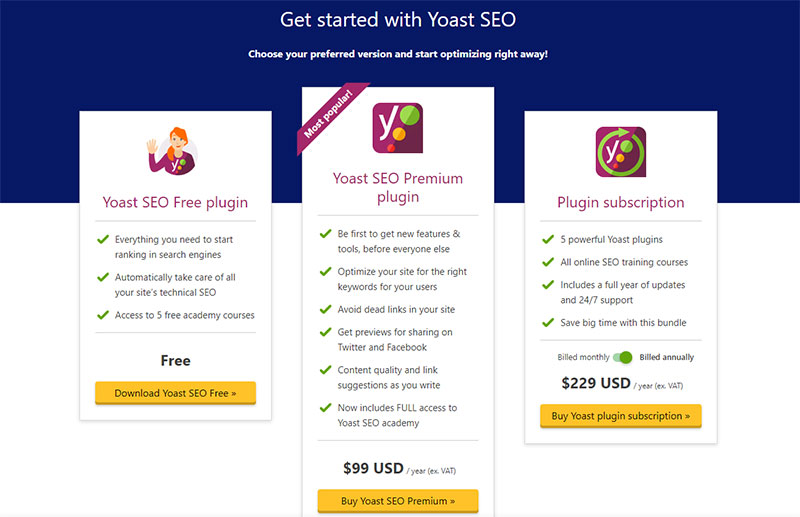This screenshot has height=517, width=800.
Task: Select the 'Billed monthly' option label
Action: (x=582, y=357)
